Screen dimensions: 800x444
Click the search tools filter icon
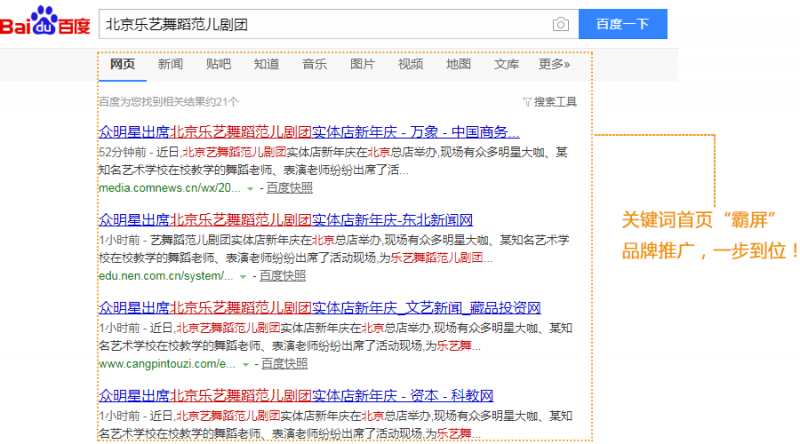click(526, 102)
